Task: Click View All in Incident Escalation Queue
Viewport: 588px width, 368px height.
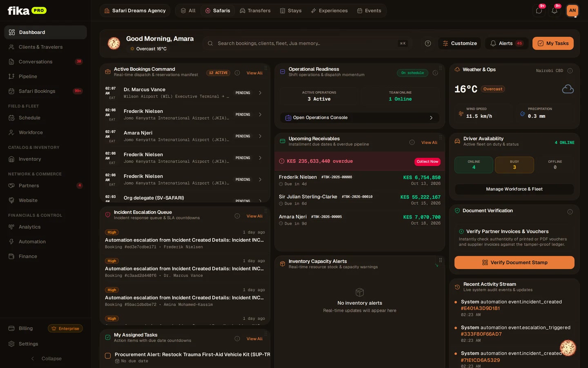Action: (x=254, y=216)
